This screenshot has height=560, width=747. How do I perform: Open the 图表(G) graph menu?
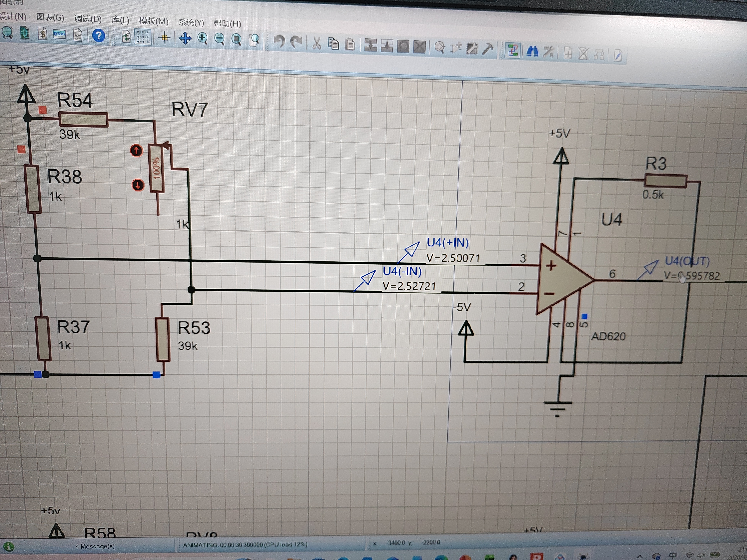click(50, 18)
